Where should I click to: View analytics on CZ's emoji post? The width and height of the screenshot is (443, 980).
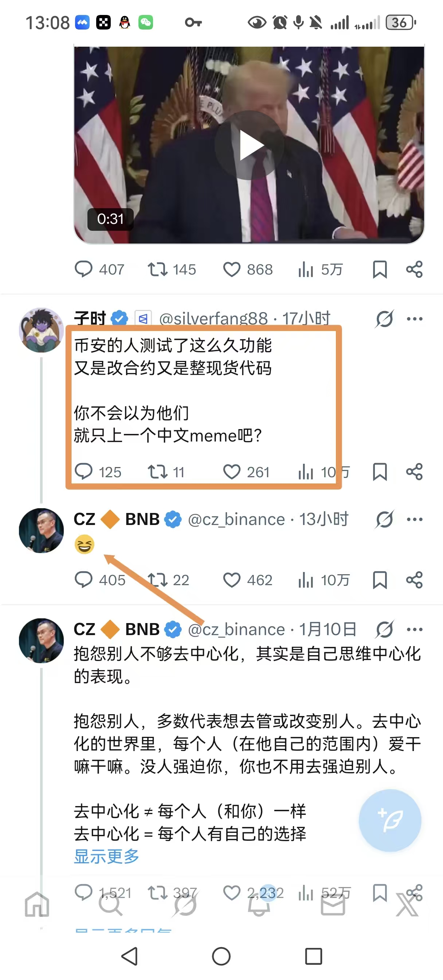click(306, 580)
